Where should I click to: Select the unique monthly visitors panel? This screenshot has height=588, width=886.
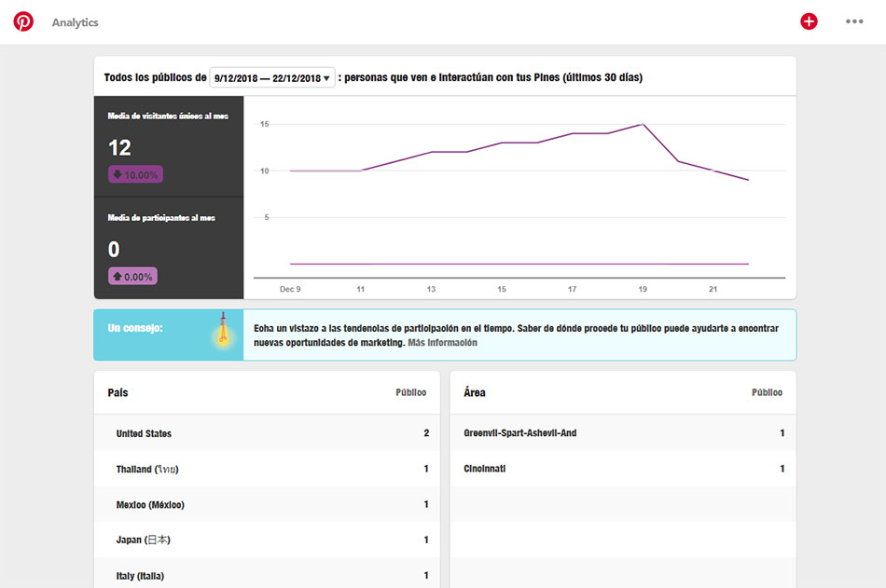[x=169, y=146]
